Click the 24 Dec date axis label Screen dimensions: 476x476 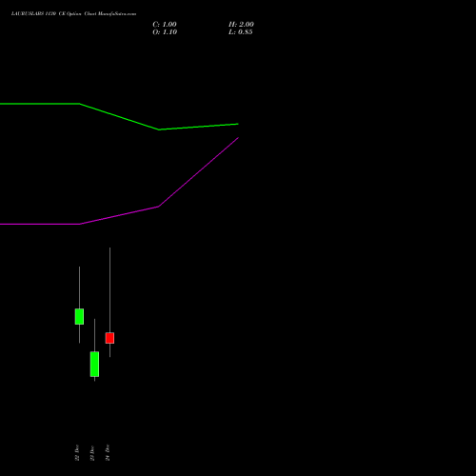tap(108, 452)
